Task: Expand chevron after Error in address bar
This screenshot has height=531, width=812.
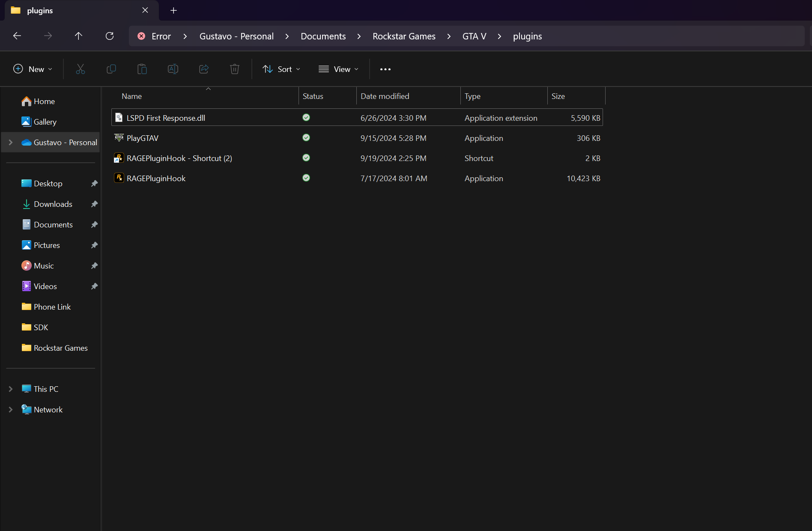Action: coord(185,36)
